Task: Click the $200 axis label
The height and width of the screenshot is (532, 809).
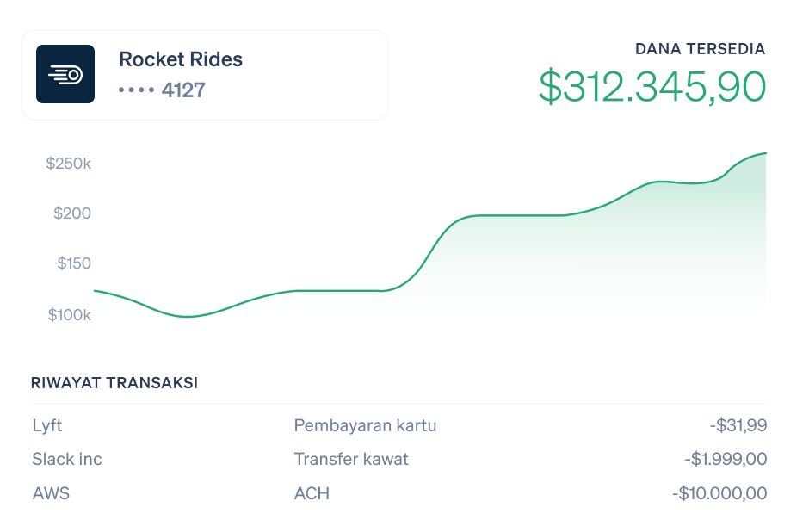Action: (72, 213)
